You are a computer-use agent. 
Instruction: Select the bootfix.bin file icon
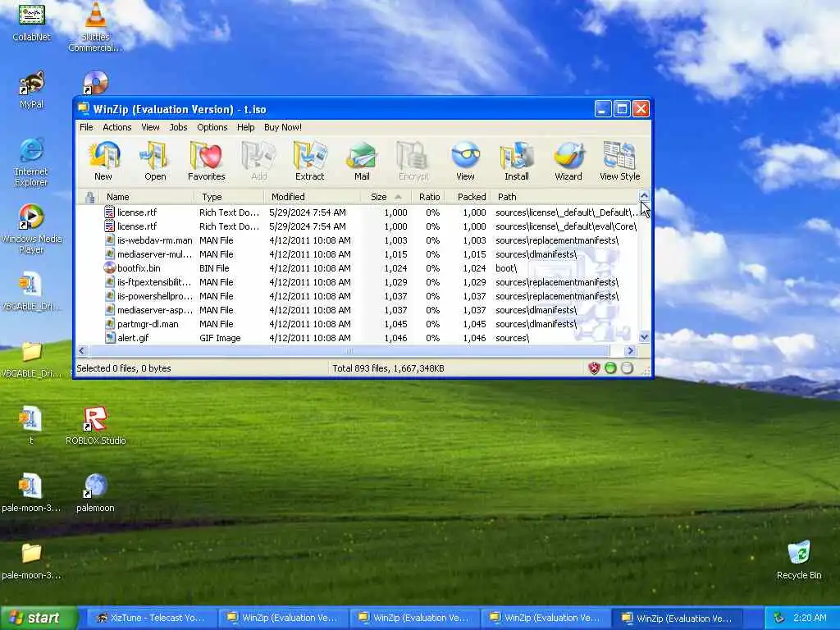pyautogui.click(x=110, y=268)
